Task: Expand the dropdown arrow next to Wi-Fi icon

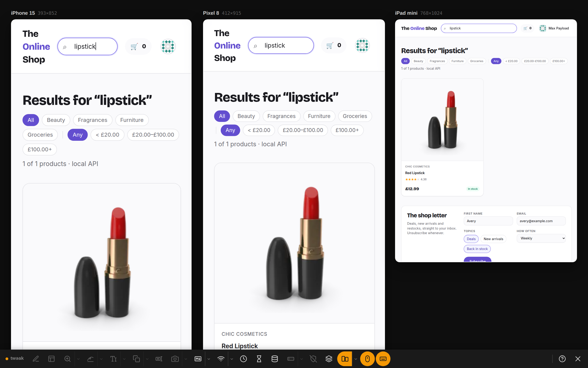Action: point(232,359)
